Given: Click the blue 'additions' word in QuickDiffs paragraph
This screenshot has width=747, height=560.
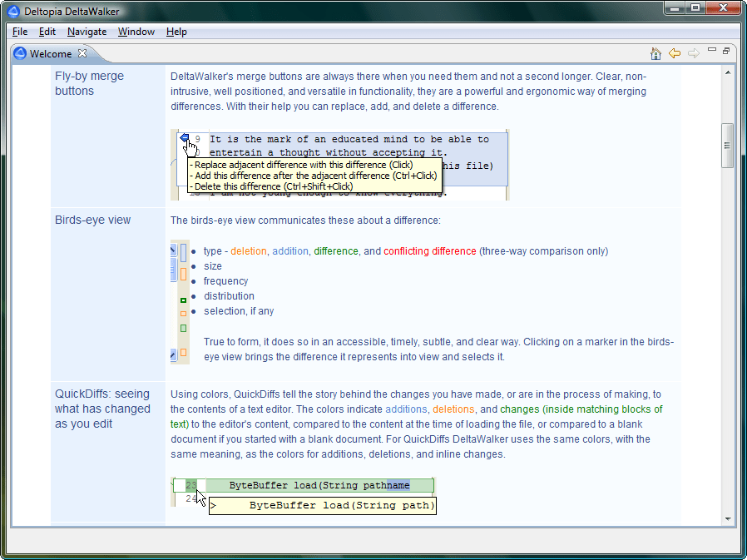Looking at the screenshot, I should click(406, 409).
